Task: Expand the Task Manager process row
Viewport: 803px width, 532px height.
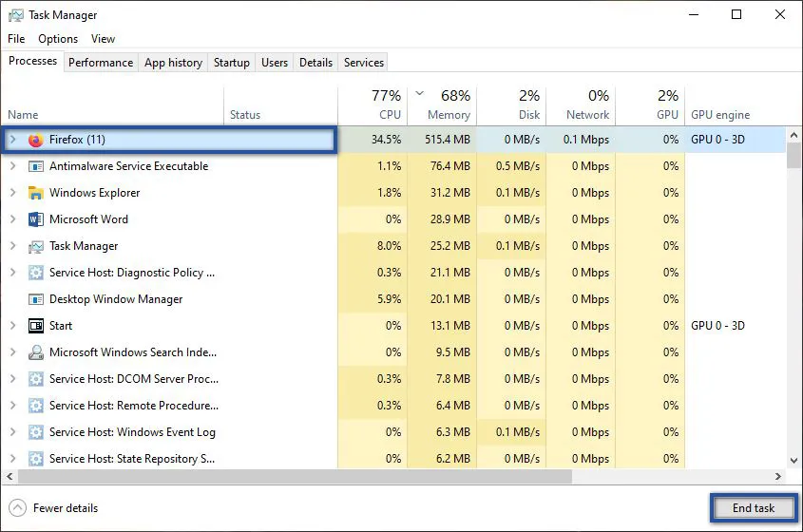Action: 12,246
